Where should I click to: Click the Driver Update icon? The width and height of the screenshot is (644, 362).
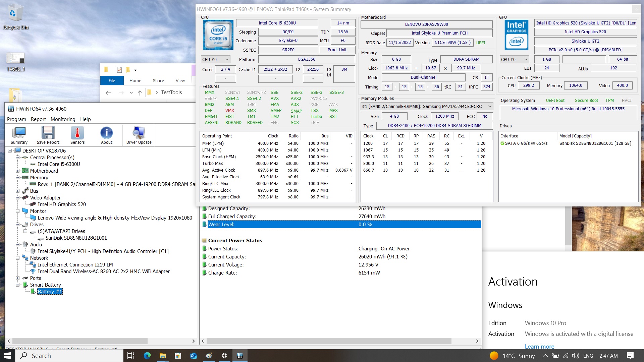(139, 135)
